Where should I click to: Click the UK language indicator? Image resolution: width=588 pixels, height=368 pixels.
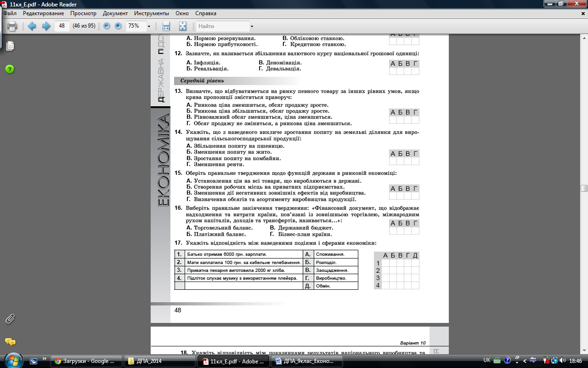click(487, 361)
